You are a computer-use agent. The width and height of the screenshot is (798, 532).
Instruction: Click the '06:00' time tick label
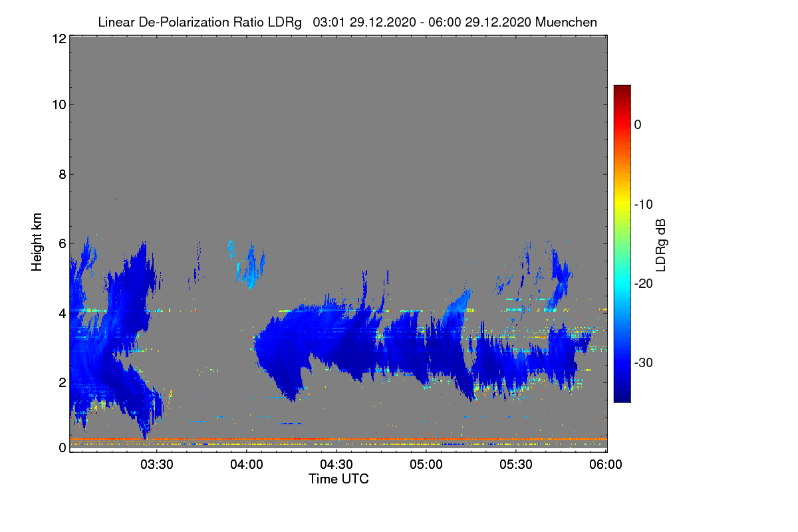click(x=606, y=464)
